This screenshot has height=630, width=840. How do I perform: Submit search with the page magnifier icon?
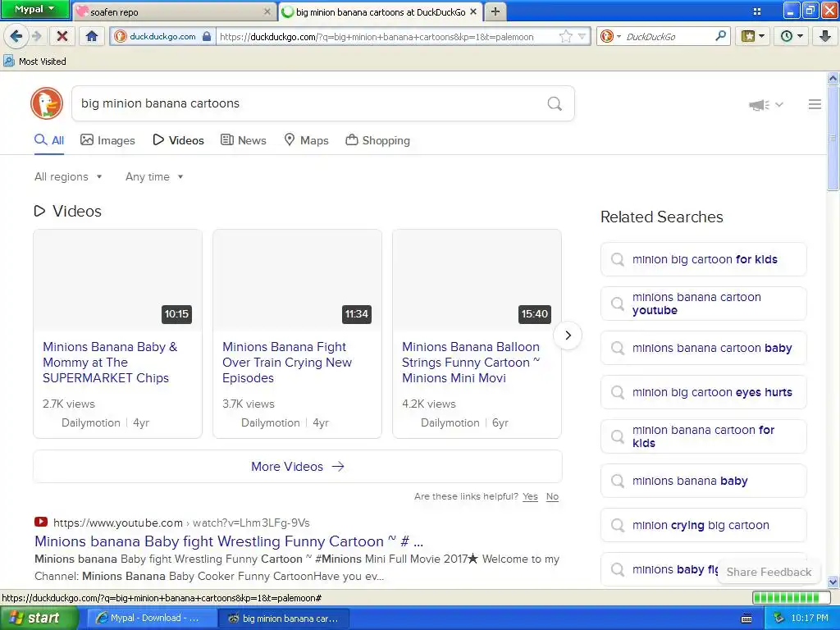tap(555, 103)
